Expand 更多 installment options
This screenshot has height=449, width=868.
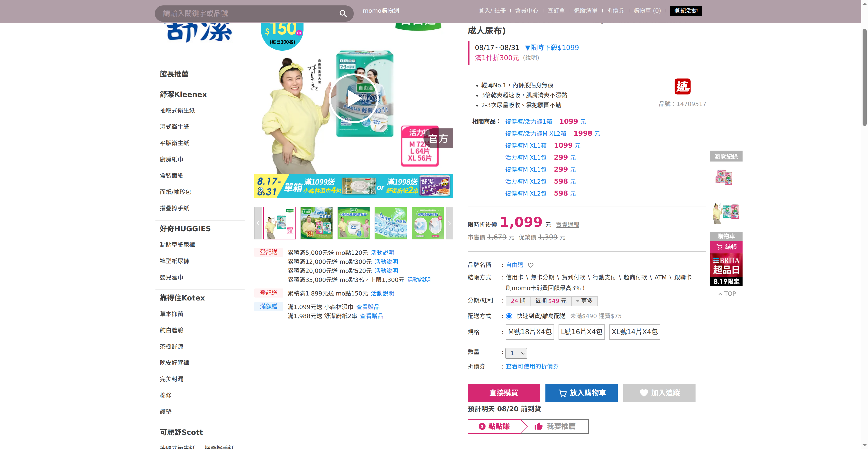pos(584,301)
